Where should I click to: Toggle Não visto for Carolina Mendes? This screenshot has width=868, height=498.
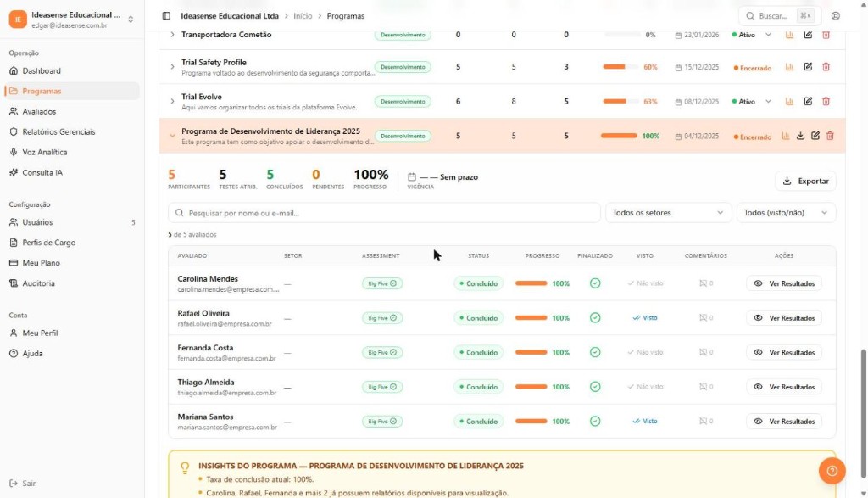coord(645,283)
